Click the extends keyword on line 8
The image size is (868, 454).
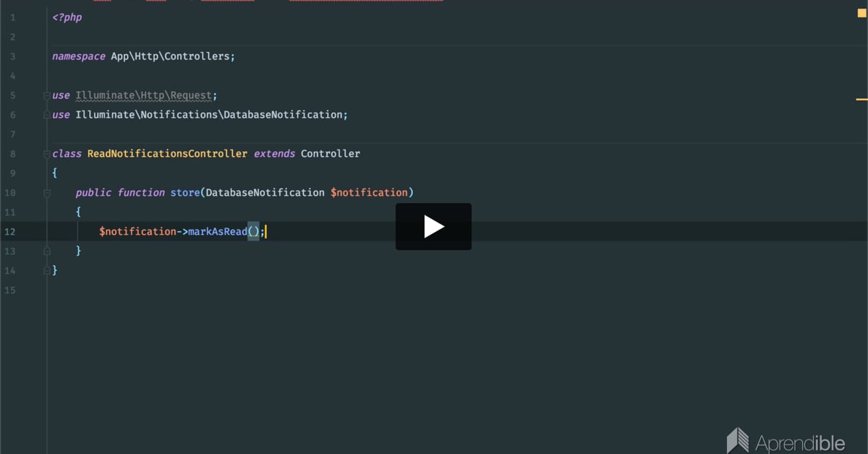(274, 153)
